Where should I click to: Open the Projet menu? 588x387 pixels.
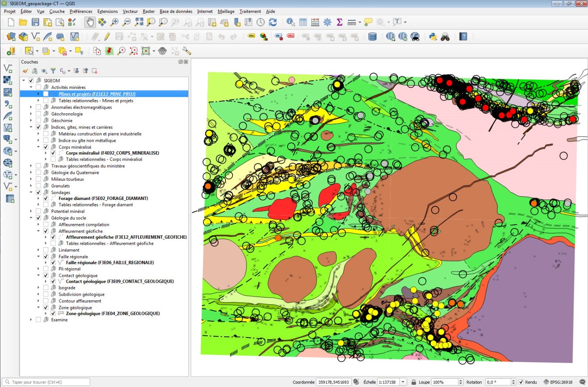pos(10,11)
